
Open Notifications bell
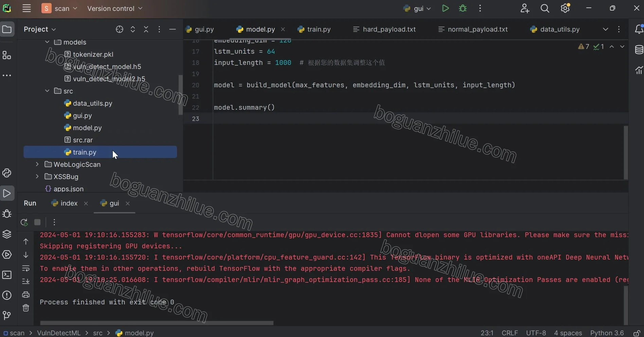tap(639, 29)
